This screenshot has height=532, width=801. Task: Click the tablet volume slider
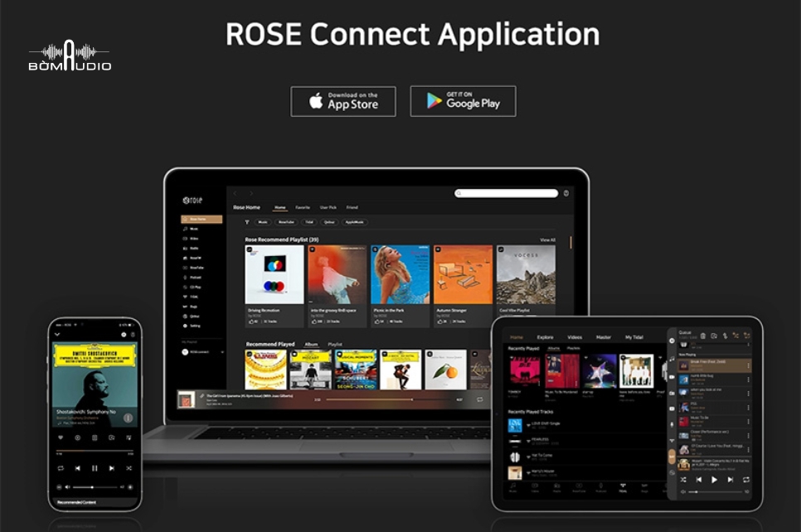(x=715, y=491)
